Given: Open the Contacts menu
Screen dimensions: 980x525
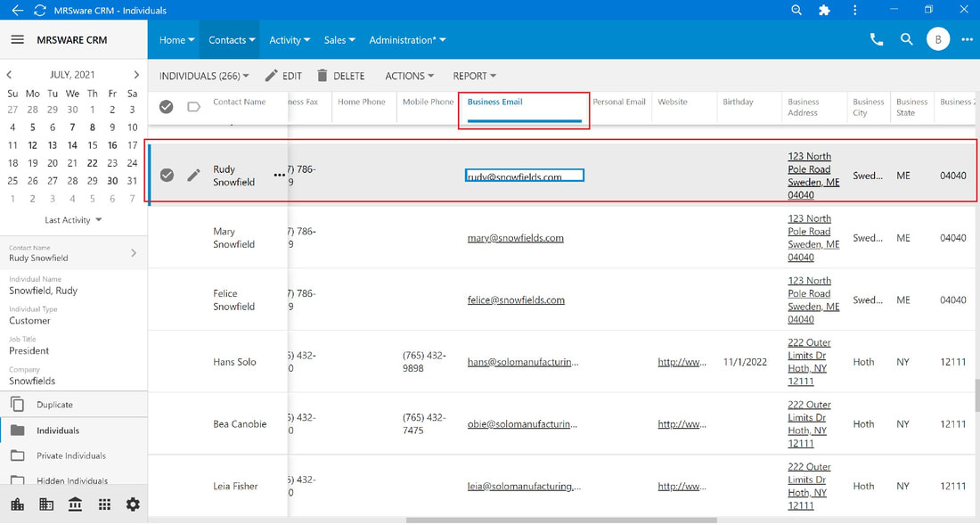Looking at the screenshot, I should (x=232, y=40).
